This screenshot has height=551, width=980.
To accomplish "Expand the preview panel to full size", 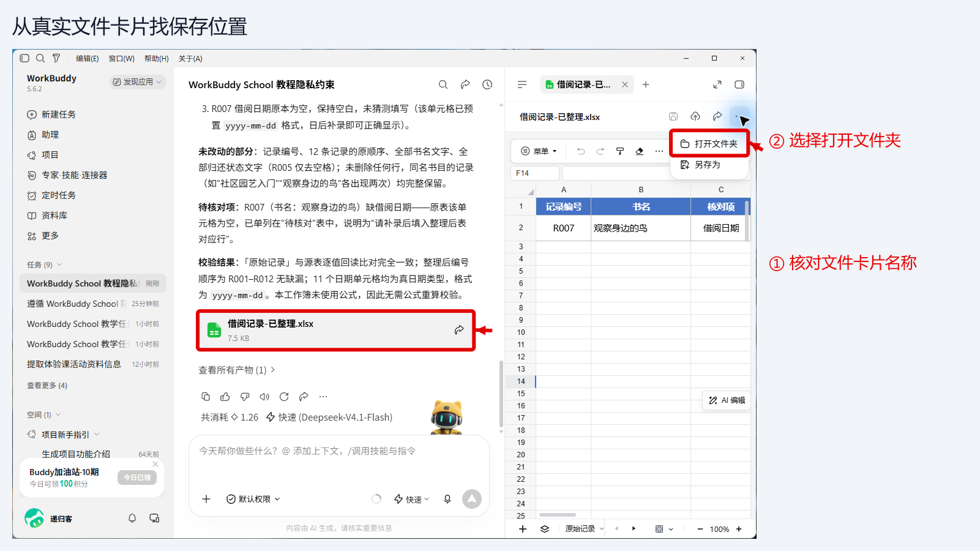I will coord(717,84).
